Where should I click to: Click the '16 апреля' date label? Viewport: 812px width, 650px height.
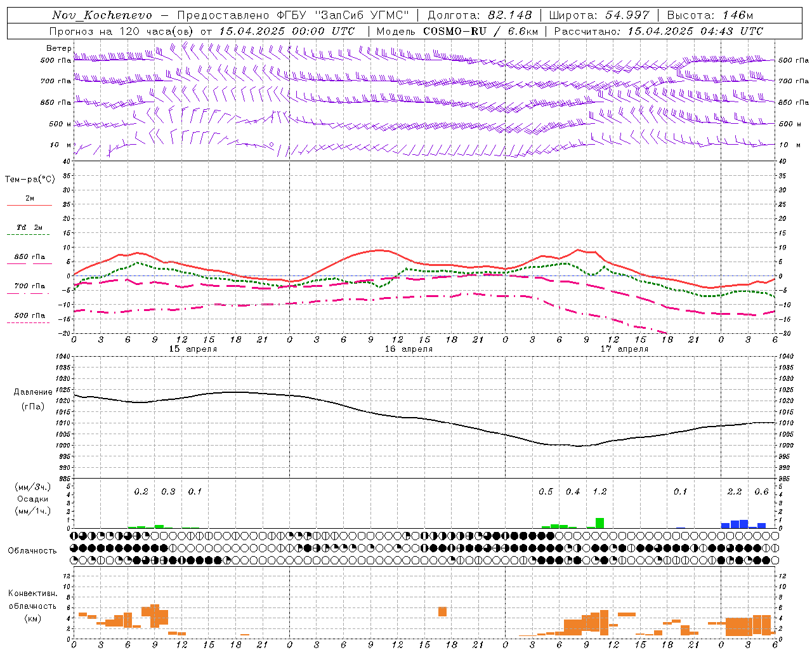409,349
